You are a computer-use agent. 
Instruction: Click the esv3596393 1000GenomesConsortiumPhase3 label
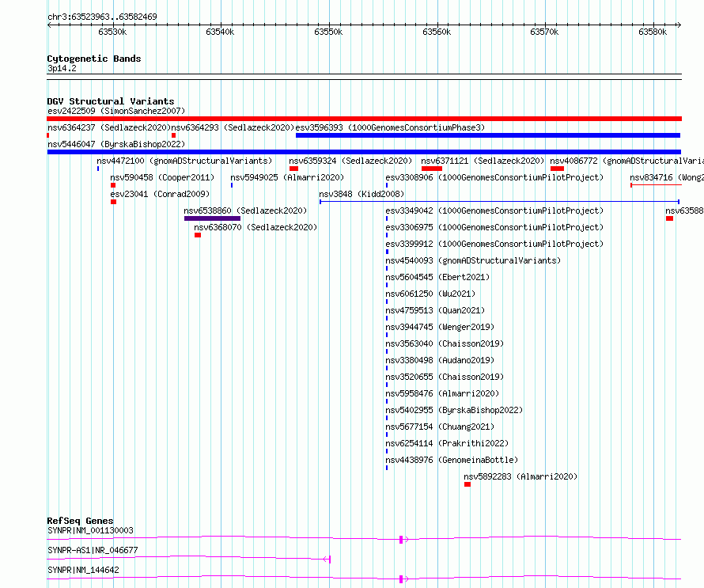coord(390,127)
